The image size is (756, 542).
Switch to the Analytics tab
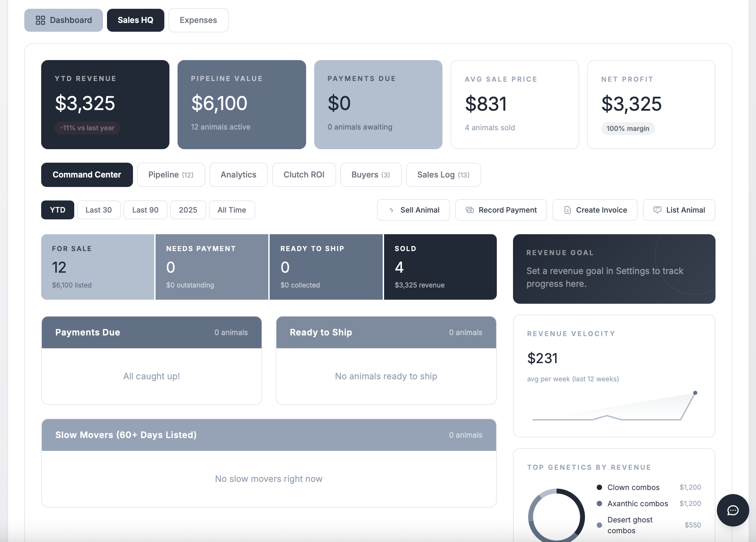(239, 175)
